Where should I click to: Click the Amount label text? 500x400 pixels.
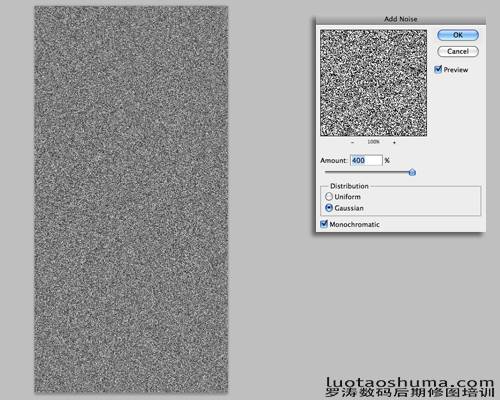[334, 160]
